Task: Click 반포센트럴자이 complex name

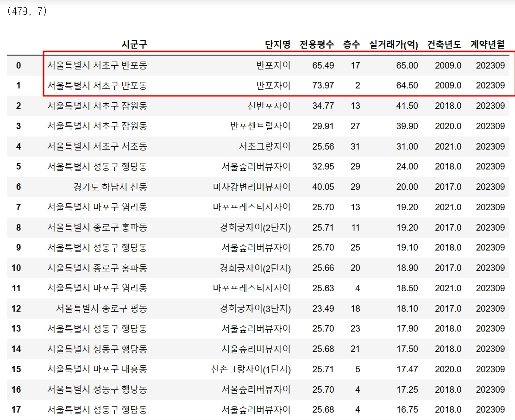Action: click(260, 126)
